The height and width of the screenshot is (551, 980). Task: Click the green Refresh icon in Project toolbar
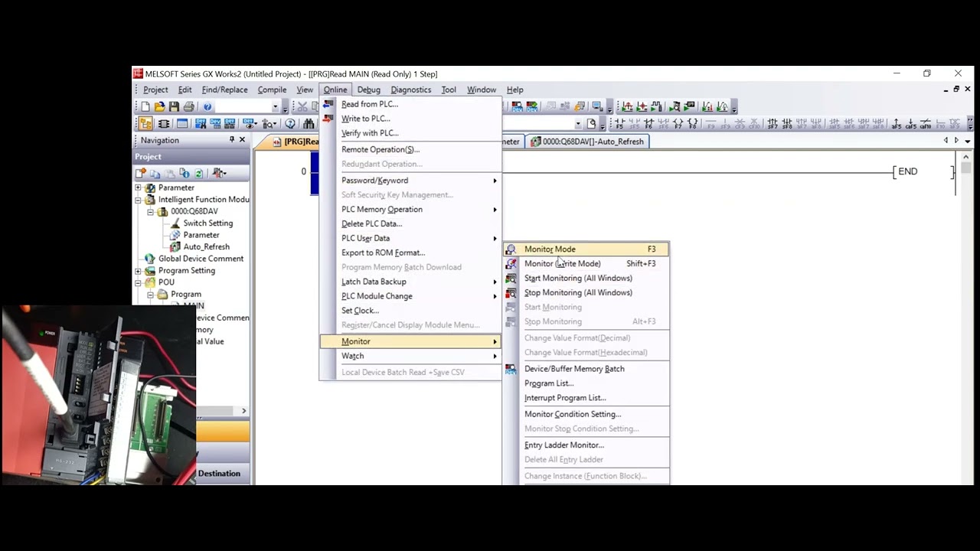pyautogui.click(x=199, y=173)
